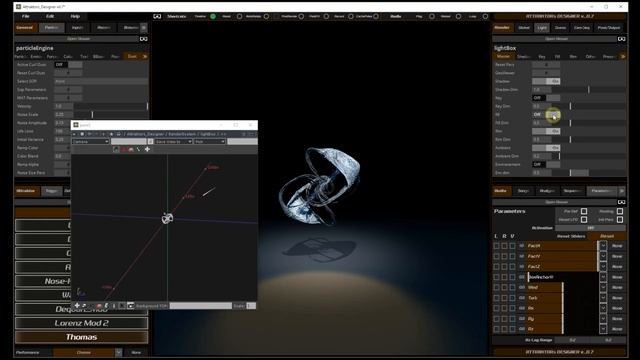Screen dimensions: 640x360
Task: Open dropdown arrow on Wind row
Action: tap(603, 287)
